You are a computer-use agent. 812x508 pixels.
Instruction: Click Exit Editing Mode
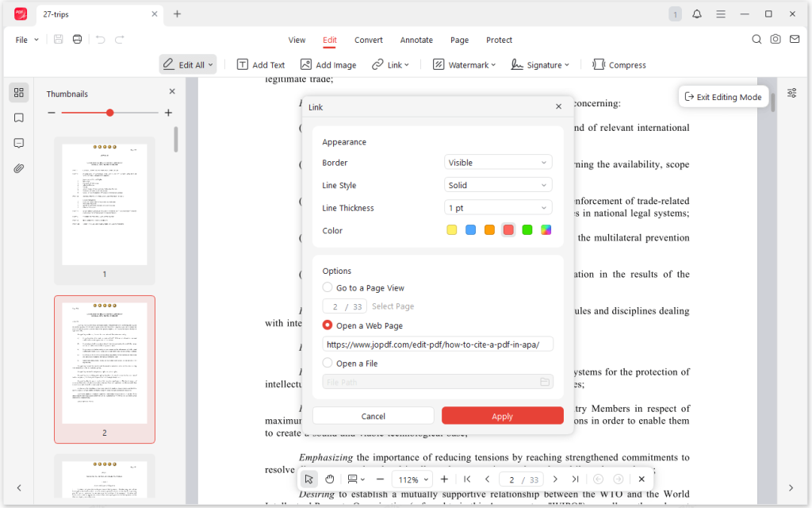723,97
